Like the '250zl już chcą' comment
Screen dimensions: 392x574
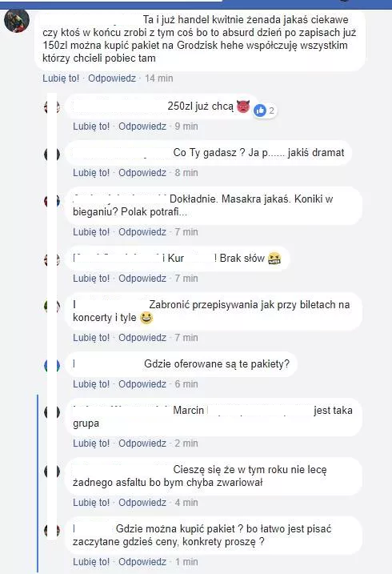(91, 126)
